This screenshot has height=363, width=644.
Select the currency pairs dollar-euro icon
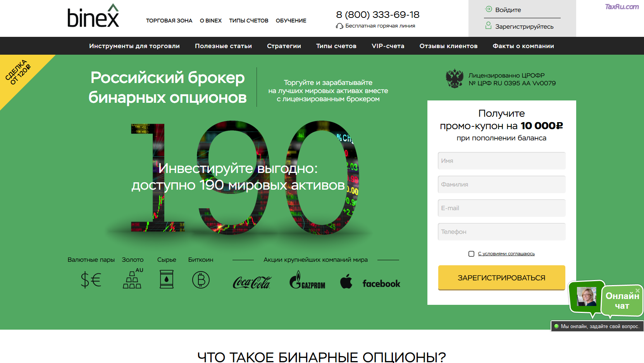[91, 280]
